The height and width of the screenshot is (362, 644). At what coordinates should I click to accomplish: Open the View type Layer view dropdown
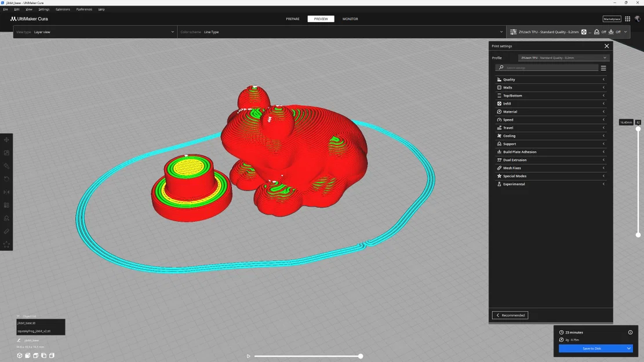pyautogui.click(x=94, y=32)
